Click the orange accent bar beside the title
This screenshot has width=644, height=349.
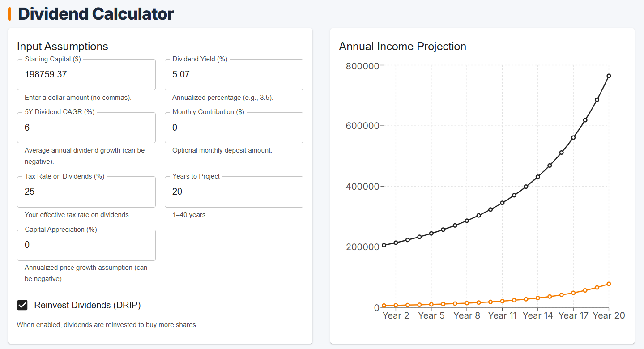tap(10, 13)
